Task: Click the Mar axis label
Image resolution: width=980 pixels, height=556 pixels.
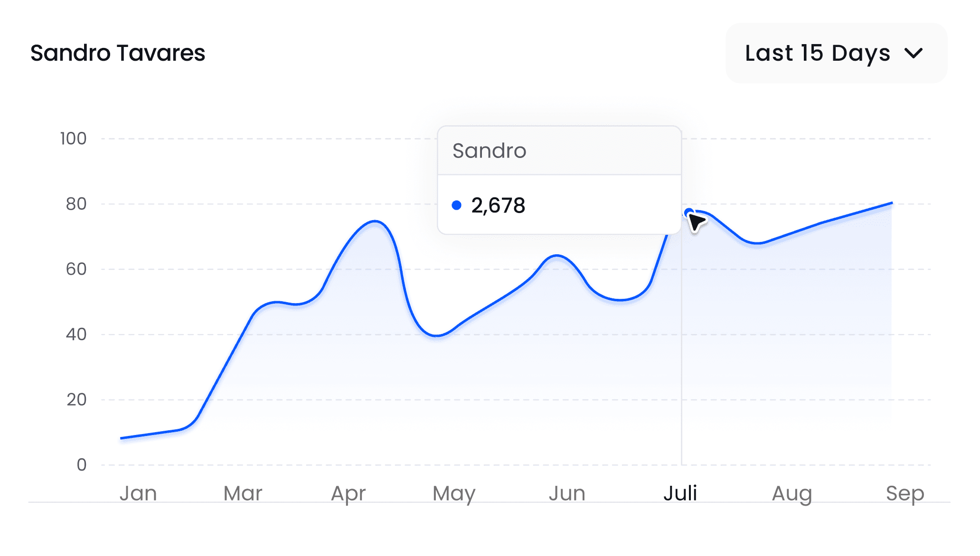Action: coord(243,493)
